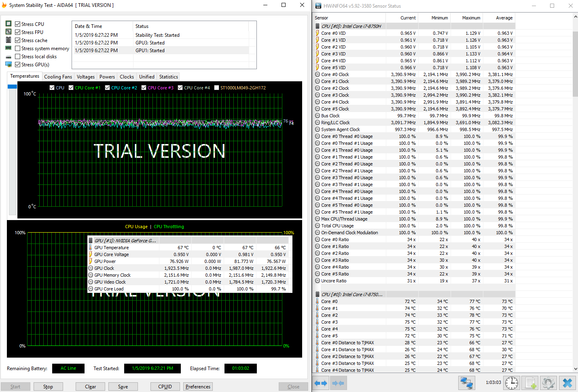Click the lightning icon next to GPU Core Voltage
The image size is (578, 392).
coord(91,254)
